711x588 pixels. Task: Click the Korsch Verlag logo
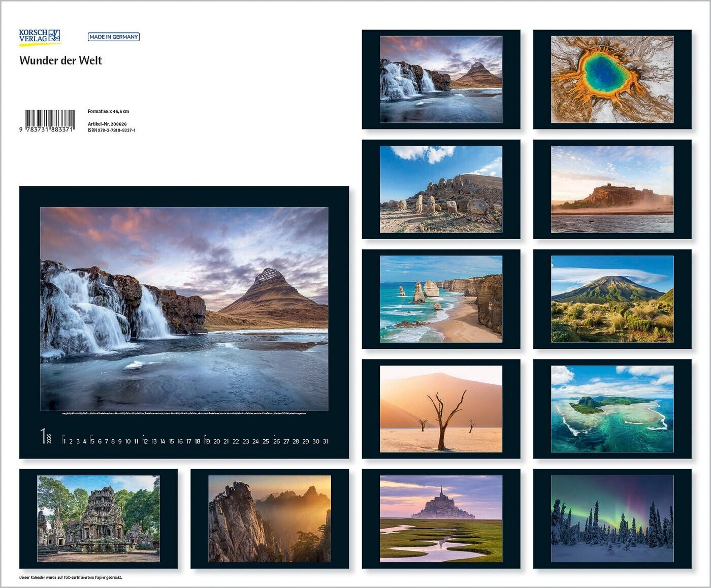point(40,37)
